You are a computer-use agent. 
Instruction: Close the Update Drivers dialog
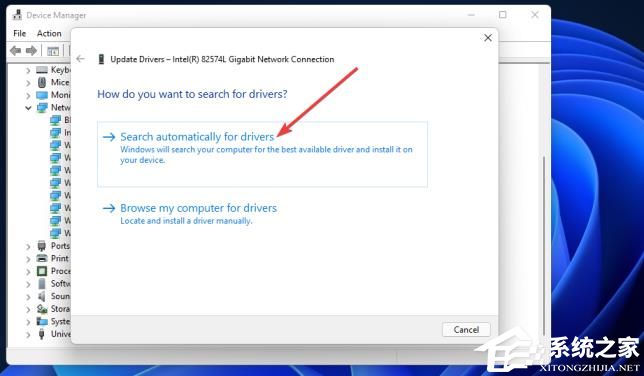click(x=488, y=38)
